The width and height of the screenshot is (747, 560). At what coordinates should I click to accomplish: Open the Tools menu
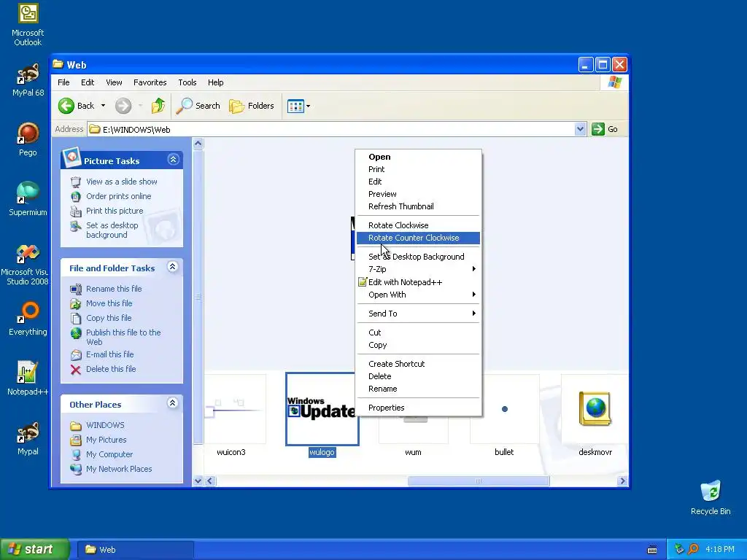pyautogui.click(x=187, y=82)
